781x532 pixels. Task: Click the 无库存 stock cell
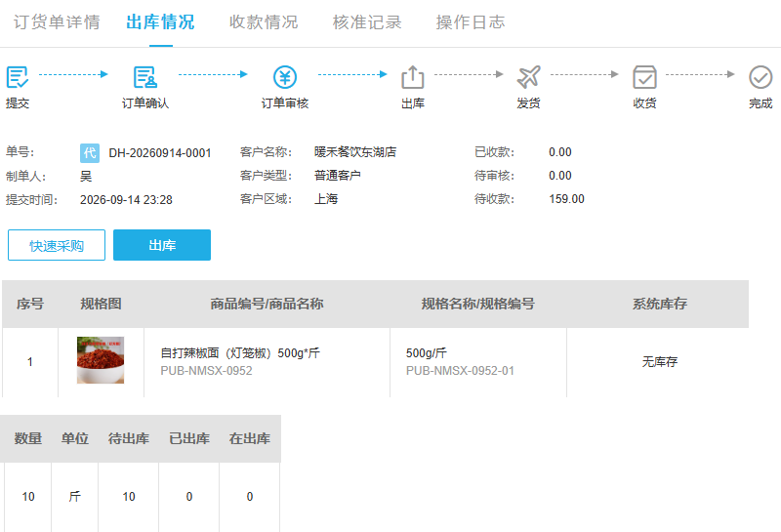(660, 361)
